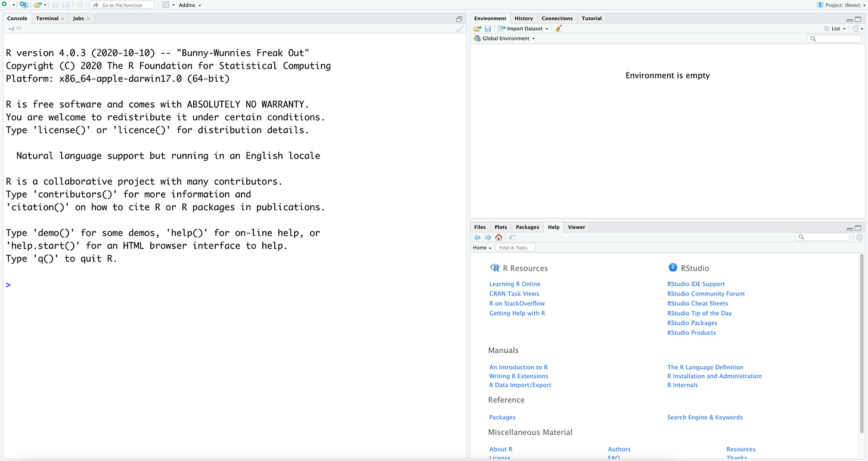Open the Import Dataset dropdown

tap(523, 29)
